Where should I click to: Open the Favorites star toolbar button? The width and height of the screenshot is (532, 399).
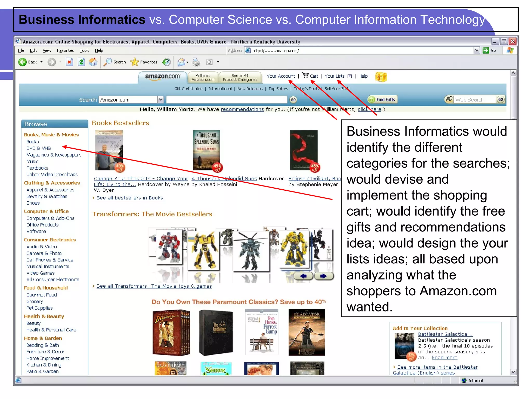point(144,62)
